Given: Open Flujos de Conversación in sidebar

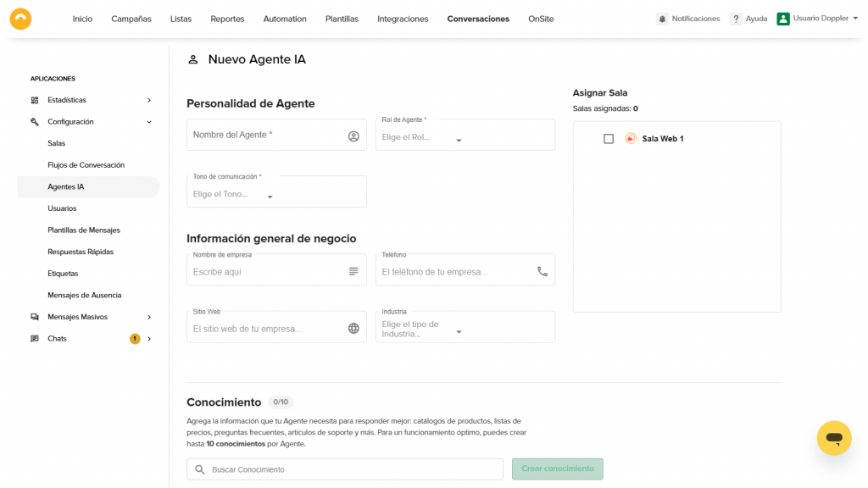Looking at the screenshot, I should click(86, 165).
